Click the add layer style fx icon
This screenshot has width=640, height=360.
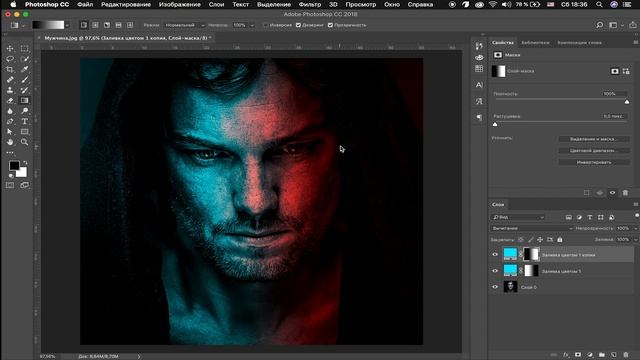[566, 355]
